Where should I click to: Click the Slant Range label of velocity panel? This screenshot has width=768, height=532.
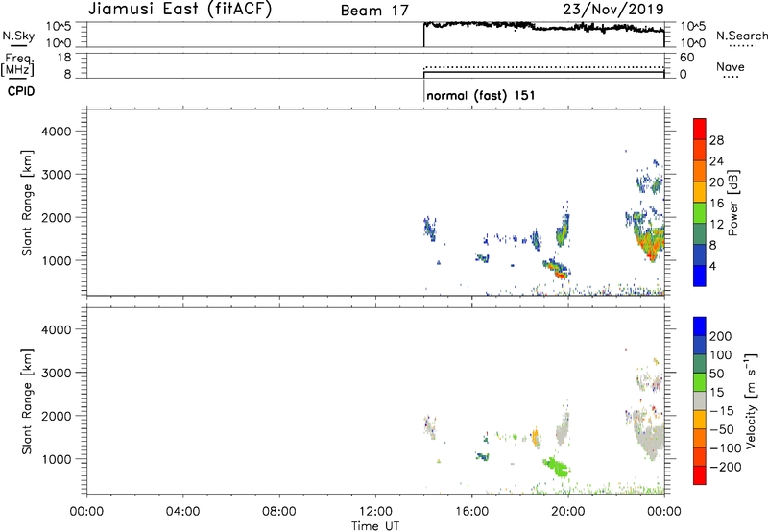(27, 400)
